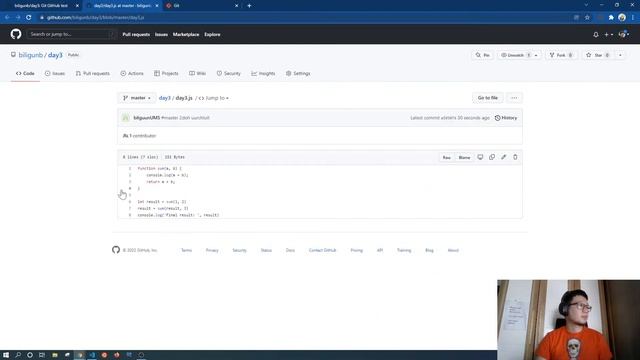Switch to the Actions tab
The image size is (640, 360).
coord(132,73)
